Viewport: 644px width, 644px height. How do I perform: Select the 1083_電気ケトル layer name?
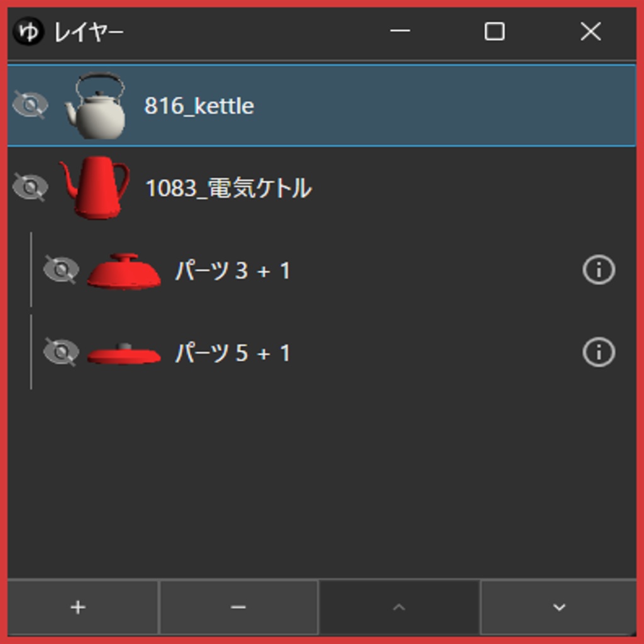(x=228, y=188)
